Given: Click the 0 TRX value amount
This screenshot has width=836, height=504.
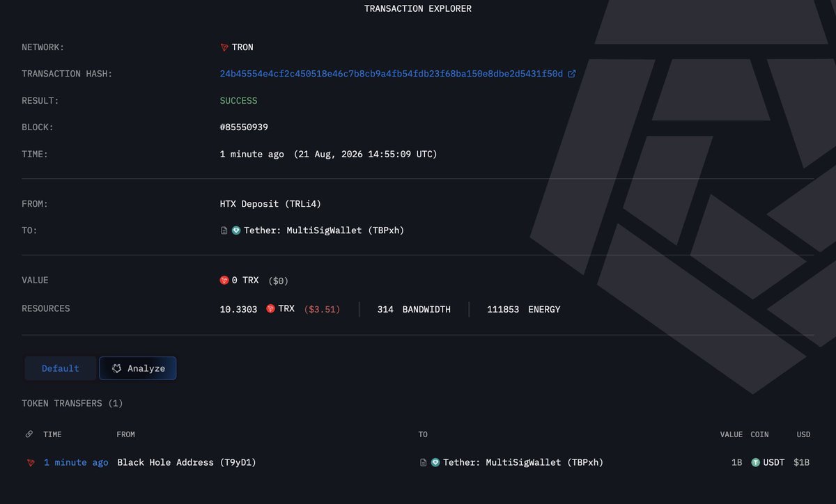Looking at the screenshot, I should [245, 281].
